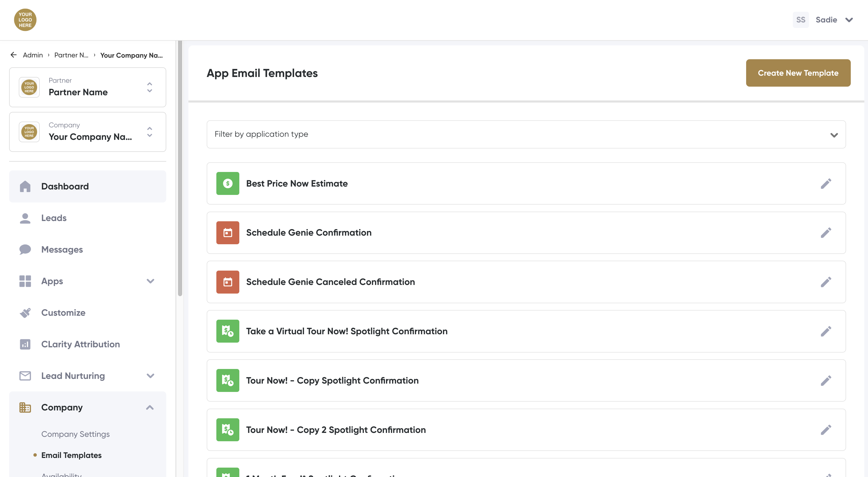The width and height of the screenshot is (868, 477).
Task: Click the sidebar vertical scrollbar
Action: (x=180, y=168)
